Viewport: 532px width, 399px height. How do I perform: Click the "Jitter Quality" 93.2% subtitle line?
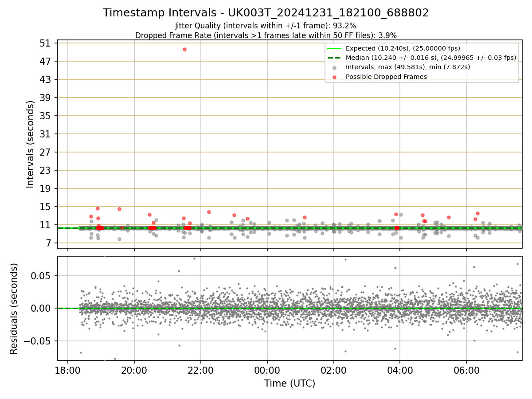click(266, 26)
